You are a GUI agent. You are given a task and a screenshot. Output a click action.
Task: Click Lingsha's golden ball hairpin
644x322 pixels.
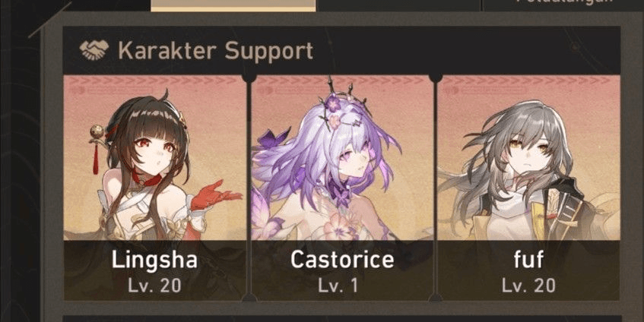pyautogui.click(x=97, y=133)
